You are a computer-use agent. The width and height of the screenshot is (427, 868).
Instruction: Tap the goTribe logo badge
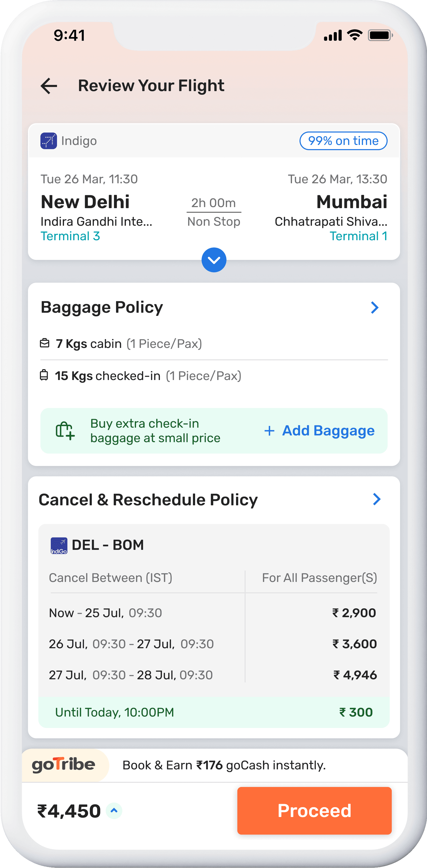[x=64, y=765]
